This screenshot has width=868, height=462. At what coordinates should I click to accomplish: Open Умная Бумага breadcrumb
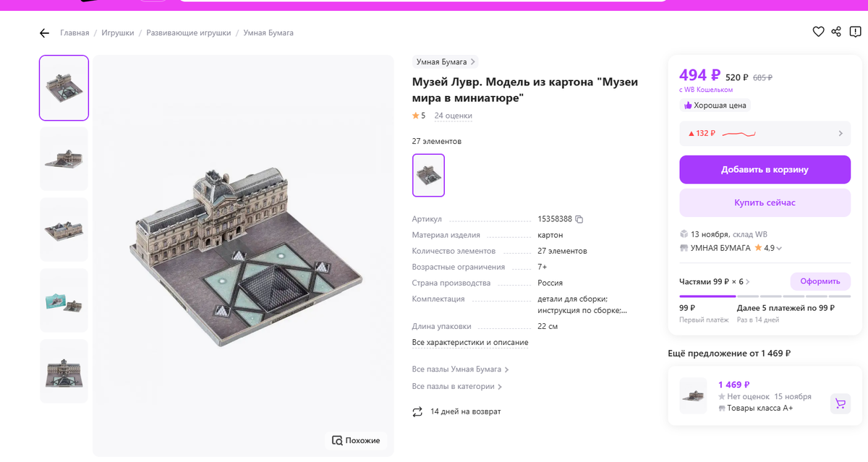(x=268, y=33)
